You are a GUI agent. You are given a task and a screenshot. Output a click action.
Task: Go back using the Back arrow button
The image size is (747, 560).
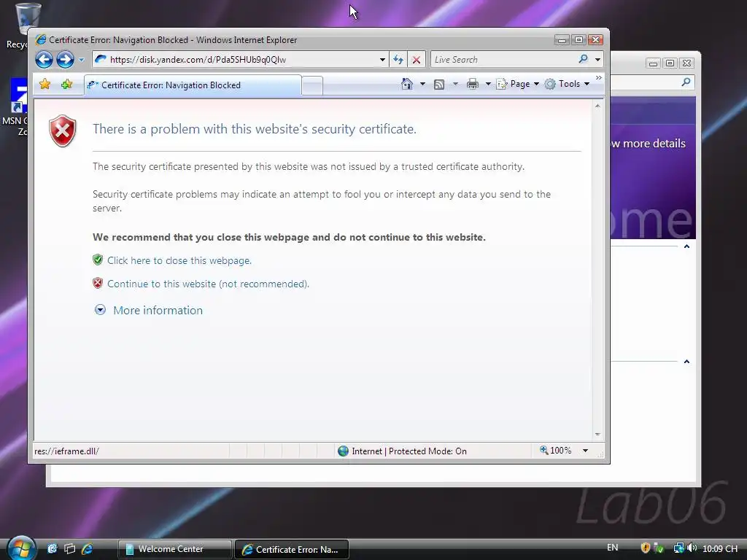coord(44,60)
